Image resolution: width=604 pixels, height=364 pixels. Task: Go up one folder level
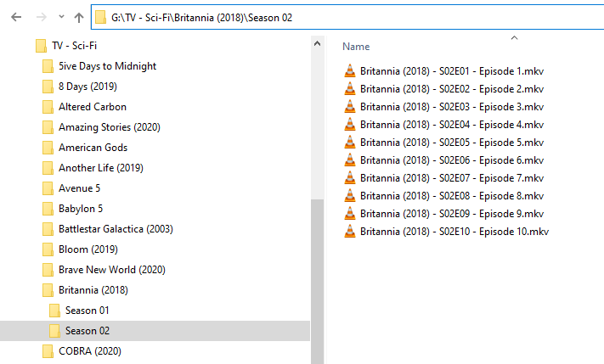click(x=79, y=17)
